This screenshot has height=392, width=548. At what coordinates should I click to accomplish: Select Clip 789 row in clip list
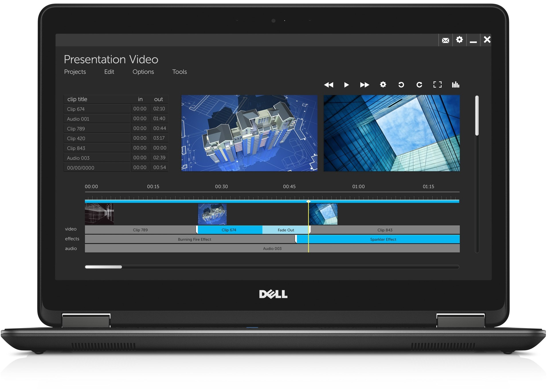pyautogui.click(x=116, y=128)
